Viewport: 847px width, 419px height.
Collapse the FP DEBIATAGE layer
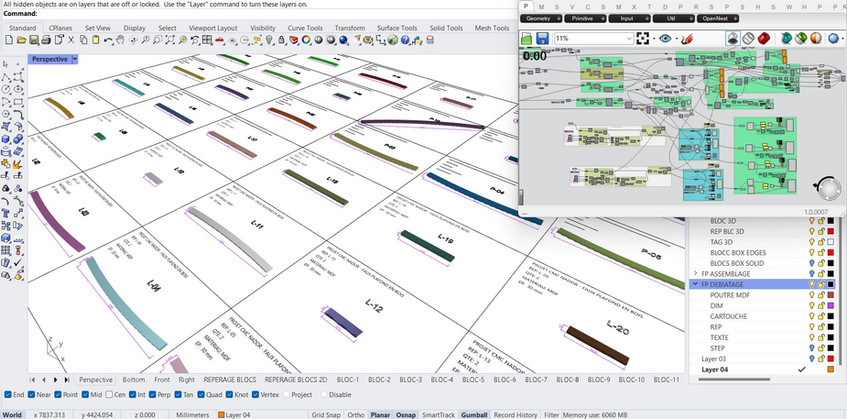pos(695,284)
